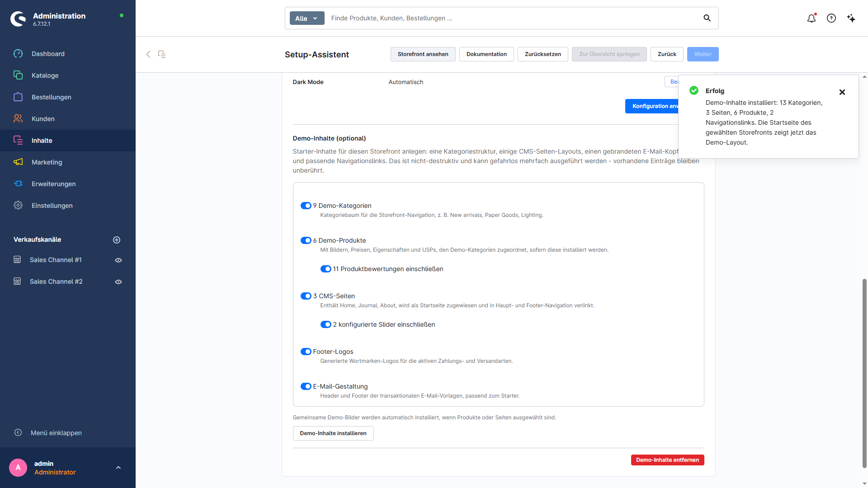The width and height of the screenshot is (868, 488).
Task: Open the AI sparkle icon in header
Action: (851, 18)
